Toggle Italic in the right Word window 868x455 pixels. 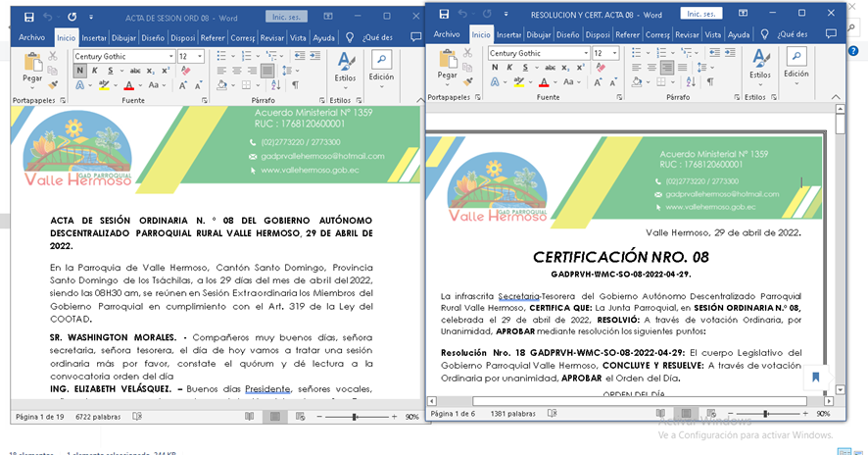(509, 68)
